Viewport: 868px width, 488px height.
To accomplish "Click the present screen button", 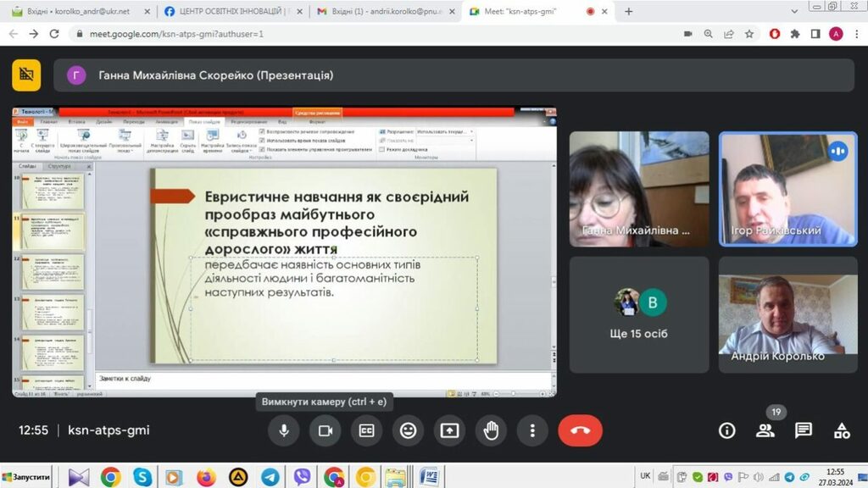I will coord(449,430).
